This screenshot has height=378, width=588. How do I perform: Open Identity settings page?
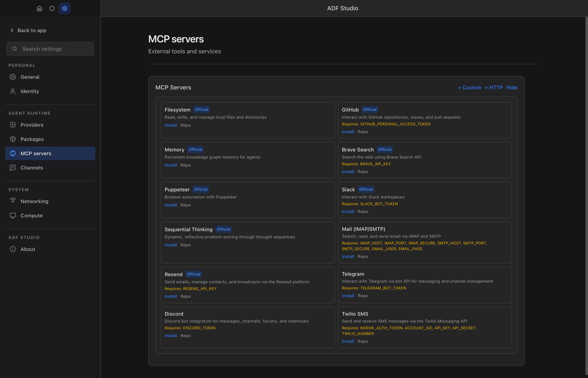pyautogui.click(x=50, y=91)
